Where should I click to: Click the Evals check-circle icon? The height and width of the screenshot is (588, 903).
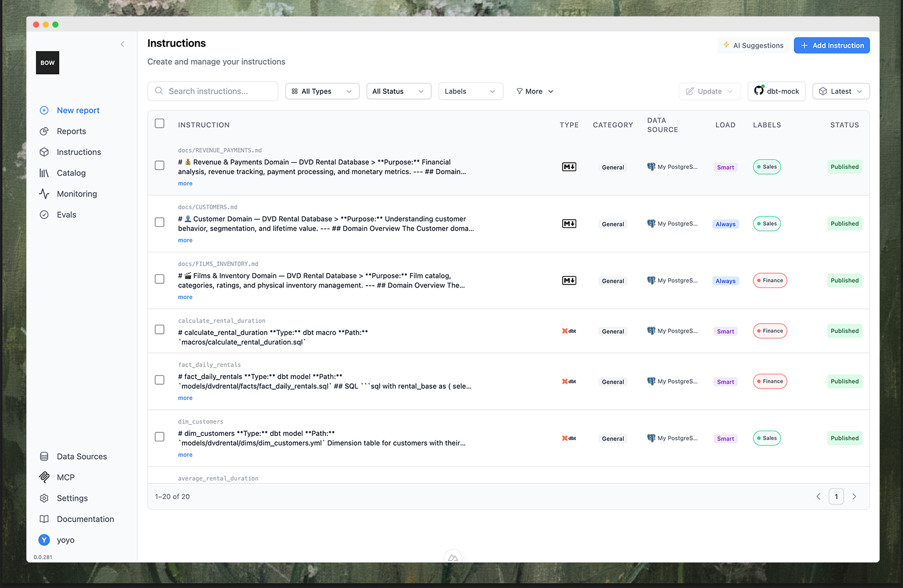coord(44,215)
